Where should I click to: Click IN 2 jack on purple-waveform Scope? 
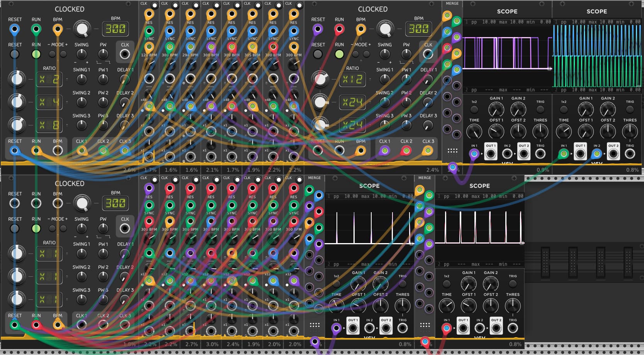(x=507, y=154)
